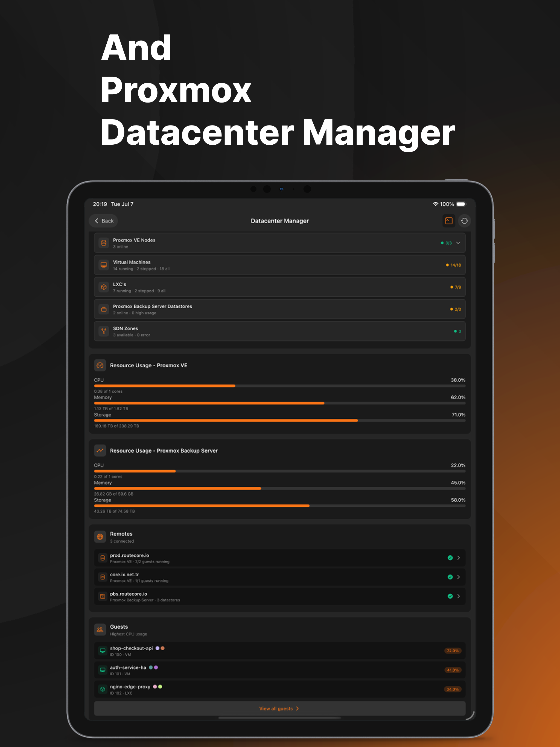
Task: Click the refresh icon in header
Action: click(x=464, y=221)
